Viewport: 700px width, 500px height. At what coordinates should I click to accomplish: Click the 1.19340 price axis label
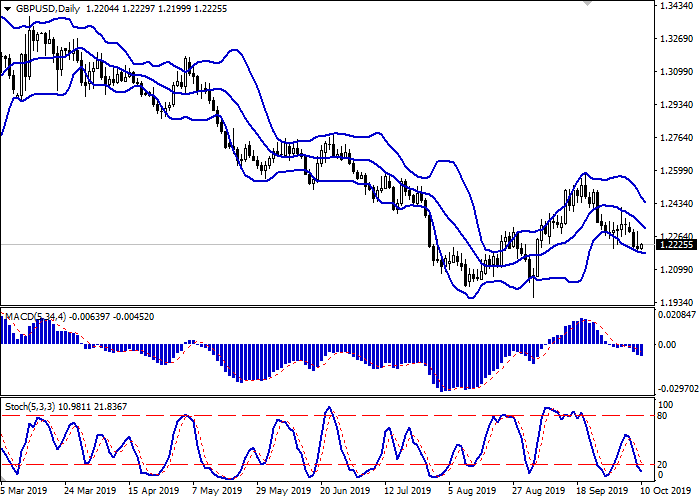[x=677, y=302]
